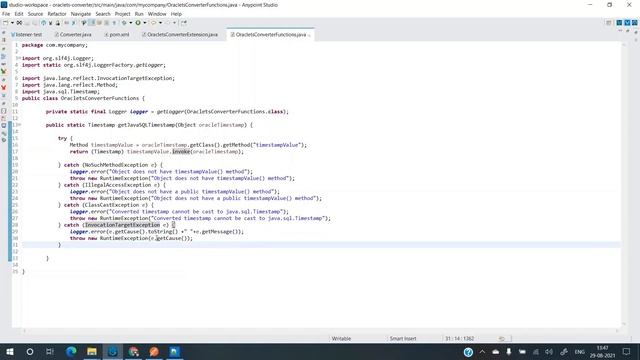The height and width of the screenshot is (360, 640).
Task: Click the volume icon in system tray
Action: coord(549,351)
